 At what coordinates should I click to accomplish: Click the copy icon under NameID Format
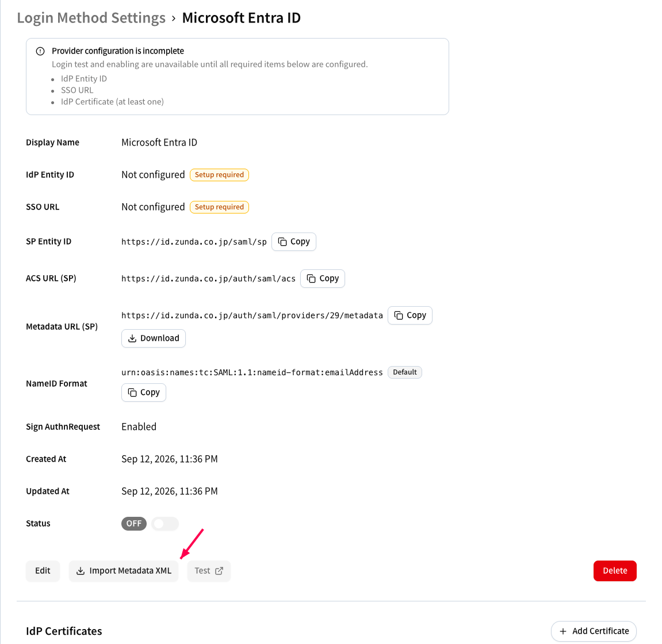(132, 393)
